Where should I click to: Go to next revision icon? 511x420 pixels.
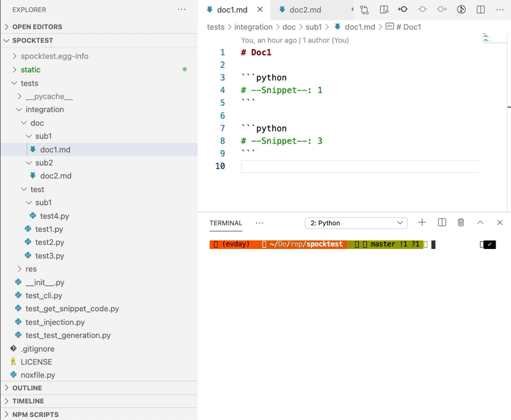point(441,10)
